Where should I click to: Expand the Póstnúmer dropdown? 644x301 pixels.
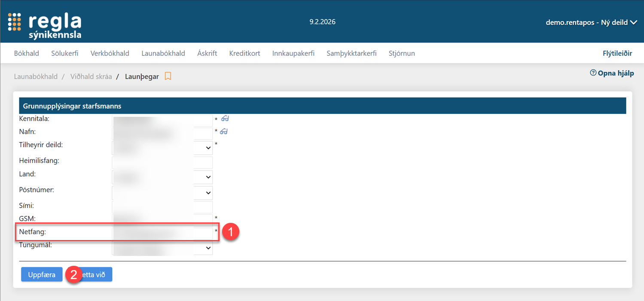[x=208, y=192]
